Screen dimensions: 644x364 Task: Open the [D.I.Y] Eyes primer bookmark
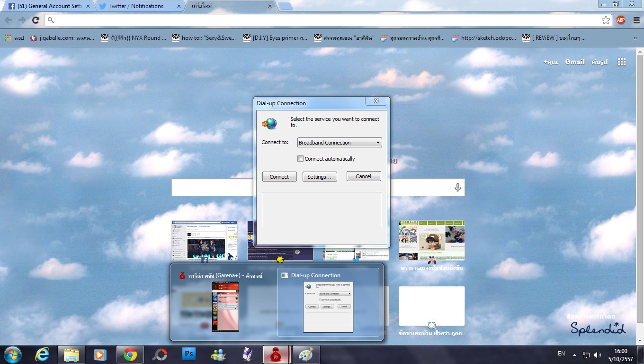[x=275, y=38]
